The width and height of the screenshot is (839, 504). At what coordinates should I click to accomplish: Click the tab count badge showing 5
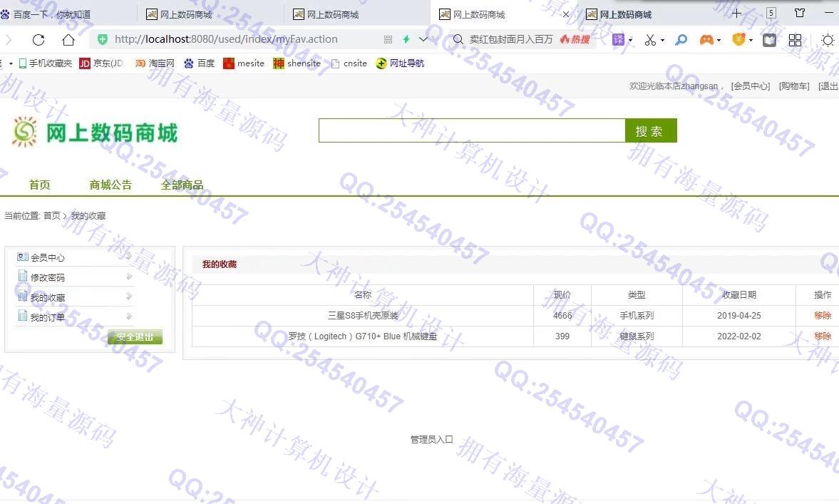771,14
